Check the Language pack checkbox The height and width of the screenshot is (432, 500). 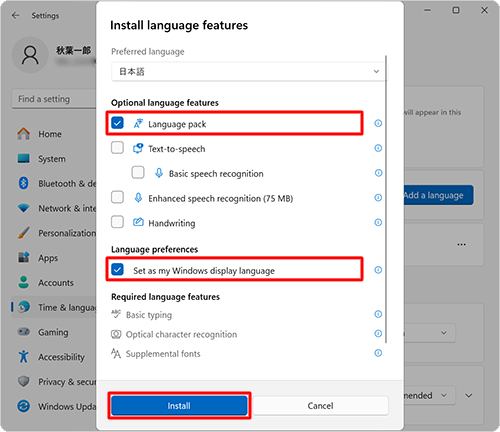point(117,123)
